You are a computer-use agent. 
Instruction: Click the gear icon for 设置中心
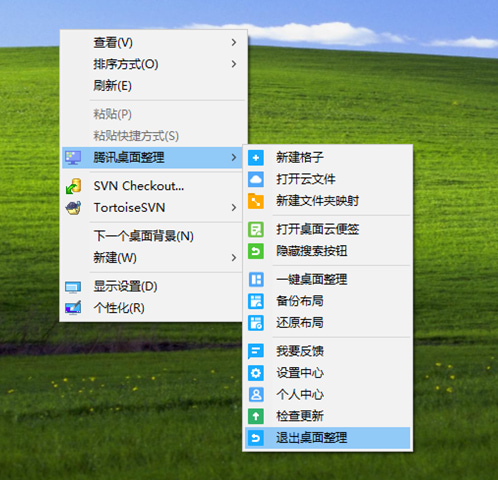[256, 373]
